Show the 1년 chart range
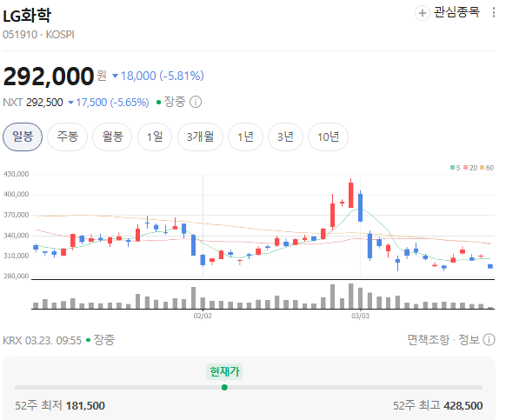Viewport: 506px width, 420px height. click(x=245, y=137)
